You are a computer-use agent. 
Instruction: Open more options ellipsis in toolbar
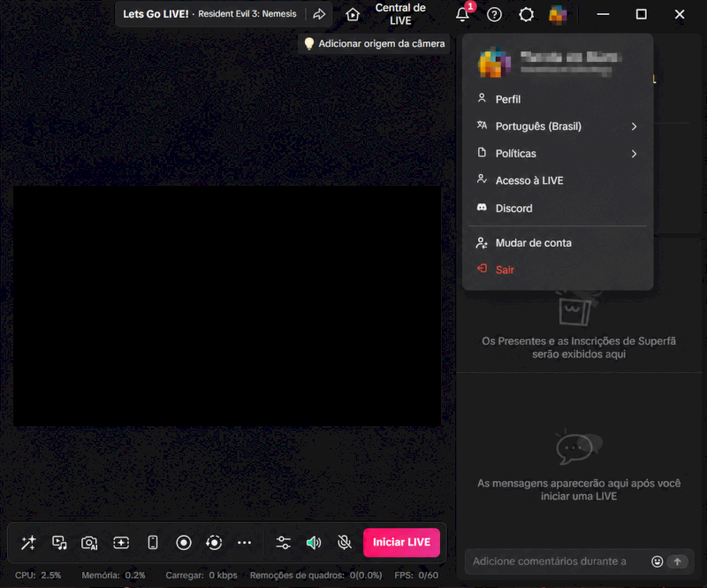pos(245,542)
